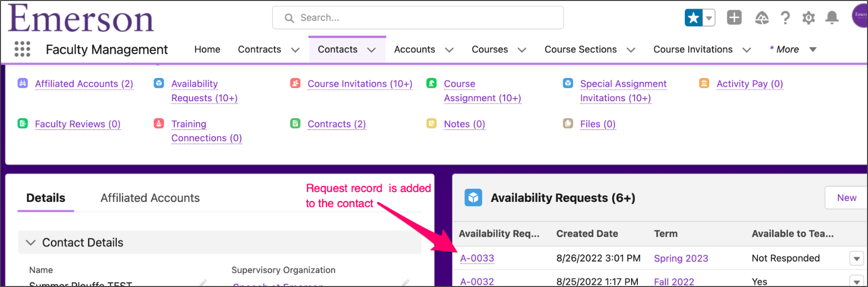The image size is (868, 287).
Task: Click the Contracts quick link icon
Action: click(296, 123)
